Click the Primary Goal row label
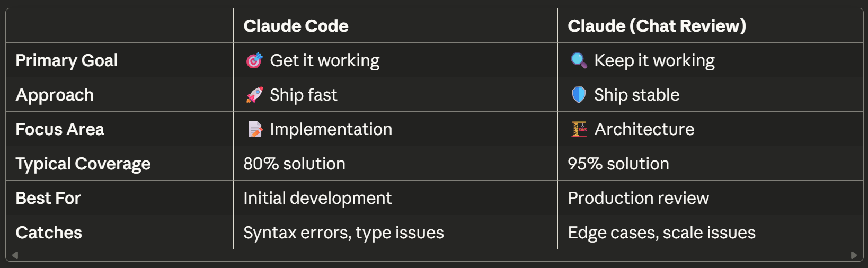Viewport: 868px width, 268px height. pyautogui.click(x=67, y=60)
